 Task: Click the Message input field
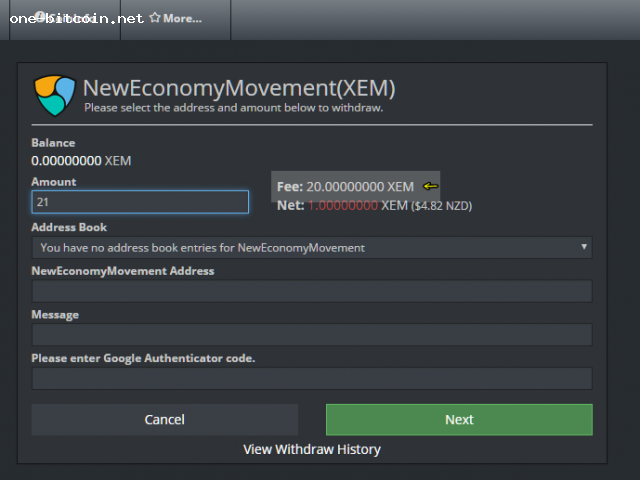click(x=312, y=335)
